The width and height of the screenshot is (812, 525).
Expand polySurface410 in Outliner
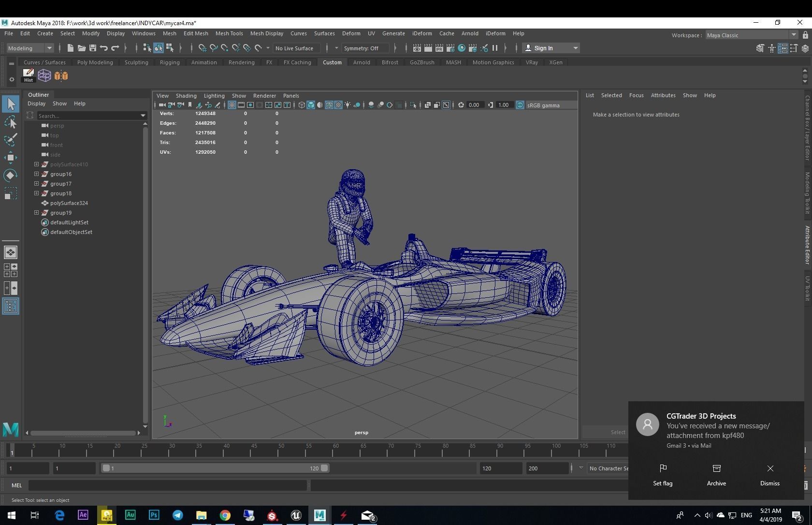(36, 164)
